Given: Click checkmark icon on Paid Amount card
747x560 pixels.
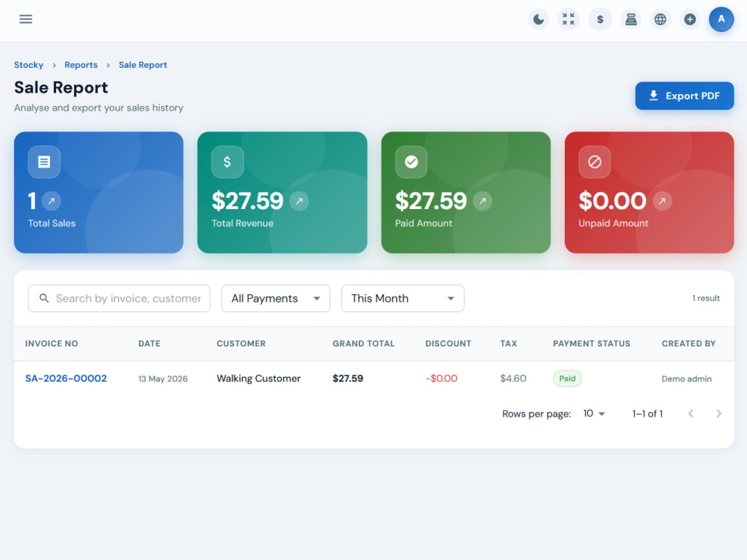Looking at the screenshot, I should pos(411,162).
